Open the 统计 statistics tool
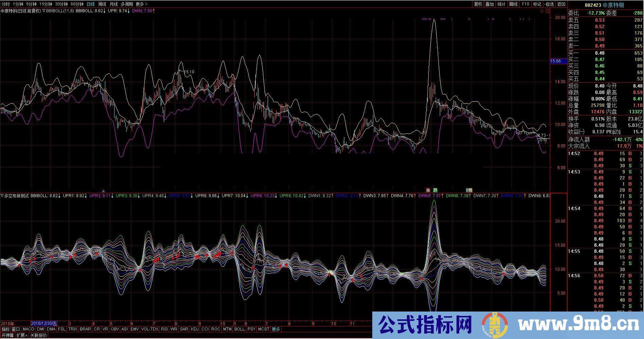 pyautogui.click(x=501, y=4)
